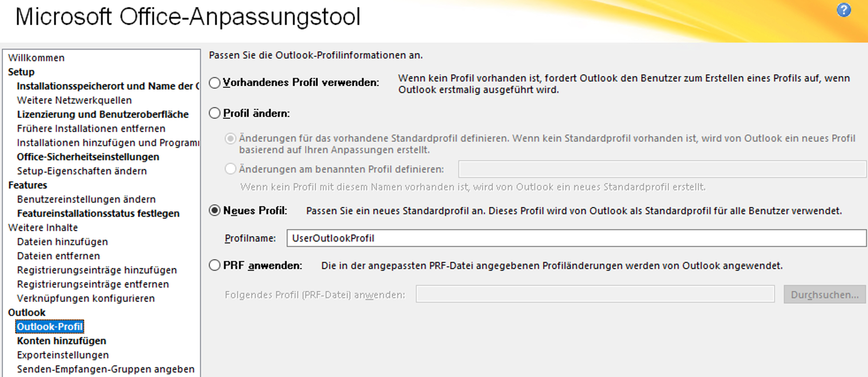Open Senden-Empfangen-Gruppen angeben page
The width and height of the screenshot is (868, 377).
106,369
